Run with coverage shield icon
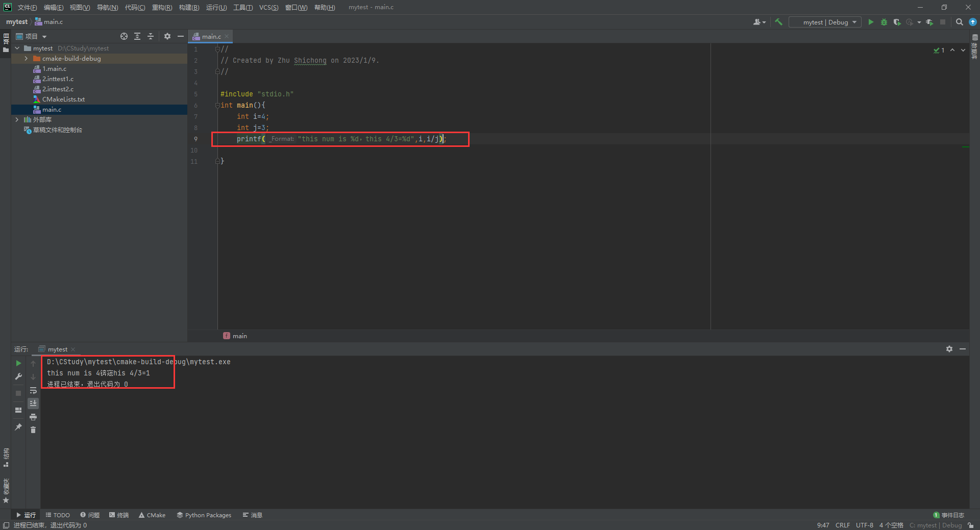The image size is (980, 530). tap(897, 22)
